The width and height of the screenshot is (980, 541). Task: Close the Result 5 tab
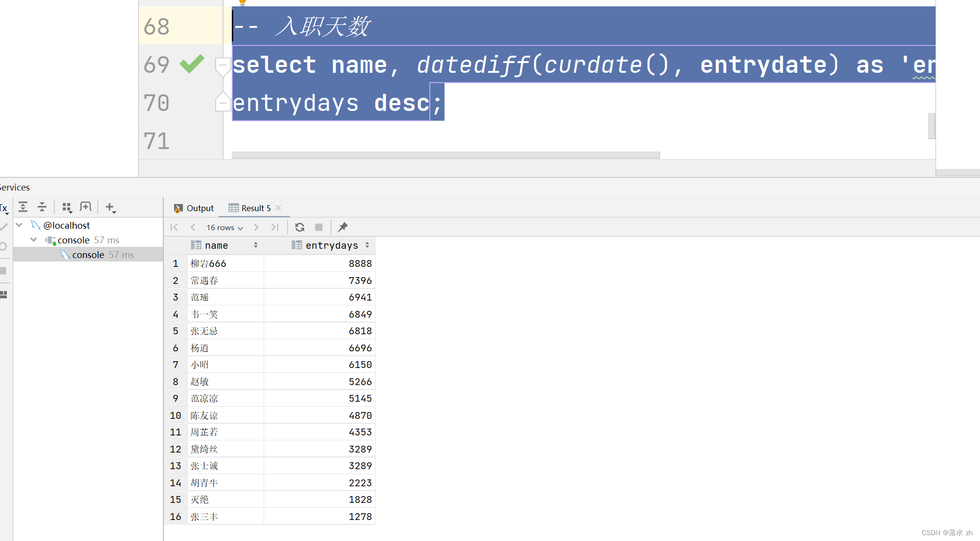tap(278, 208)
